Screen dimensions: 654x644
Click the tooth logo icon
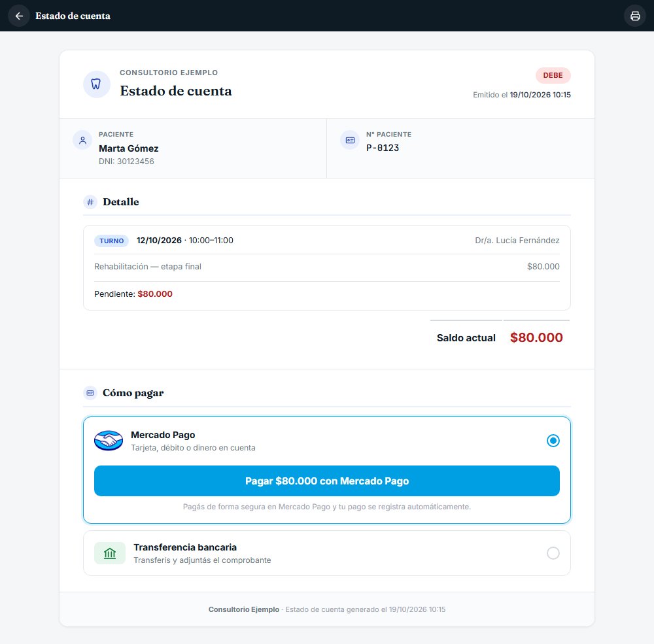tap(96, 84)
